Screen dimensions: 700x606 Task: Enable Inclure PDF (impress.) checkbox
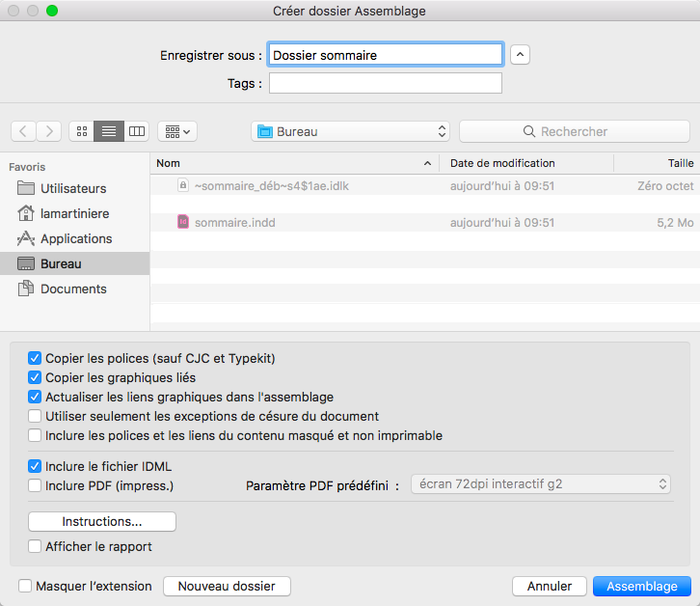pyautogui.click(x=36, y=485)
